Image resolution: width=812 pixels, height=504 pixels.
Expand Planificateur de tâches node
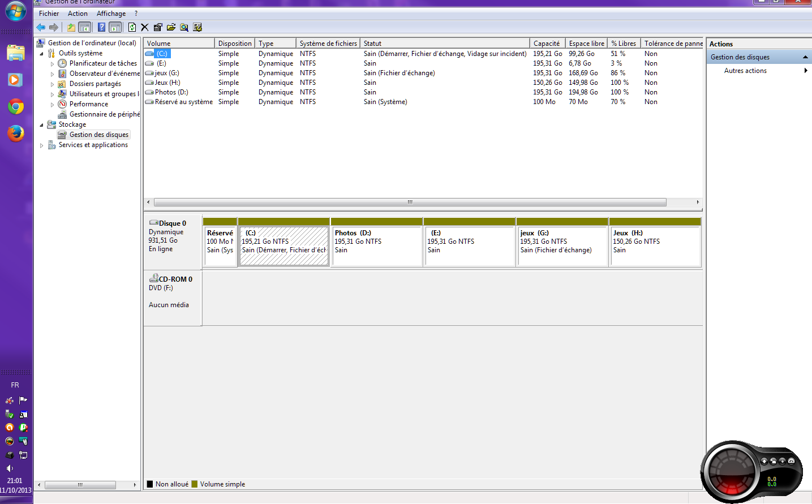pos(52,64)
